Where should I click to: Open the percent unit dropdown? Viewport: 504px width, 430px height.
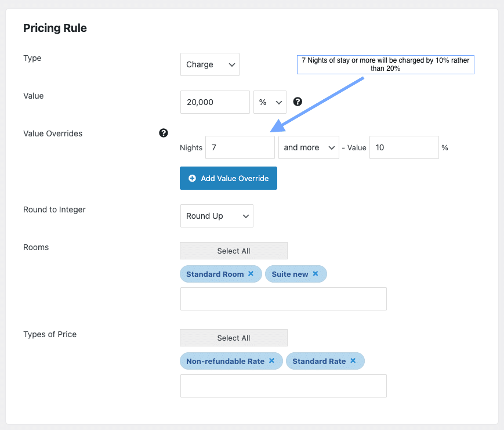[270, 102]
